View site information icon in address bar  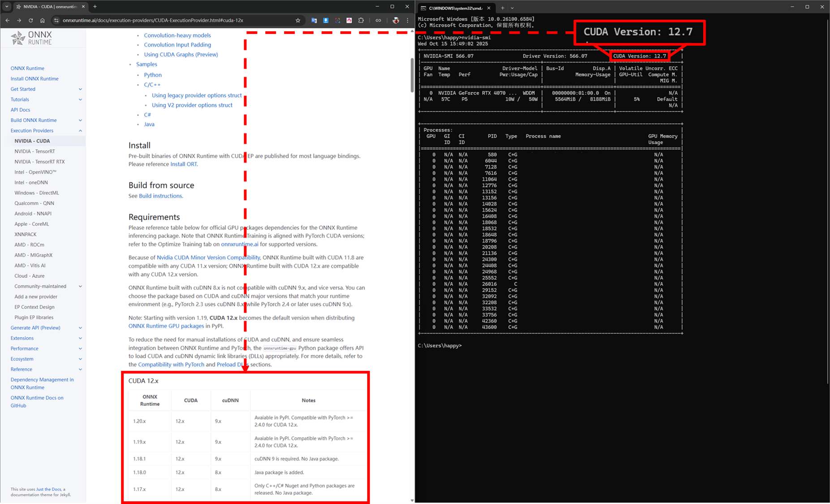(56, 20)
